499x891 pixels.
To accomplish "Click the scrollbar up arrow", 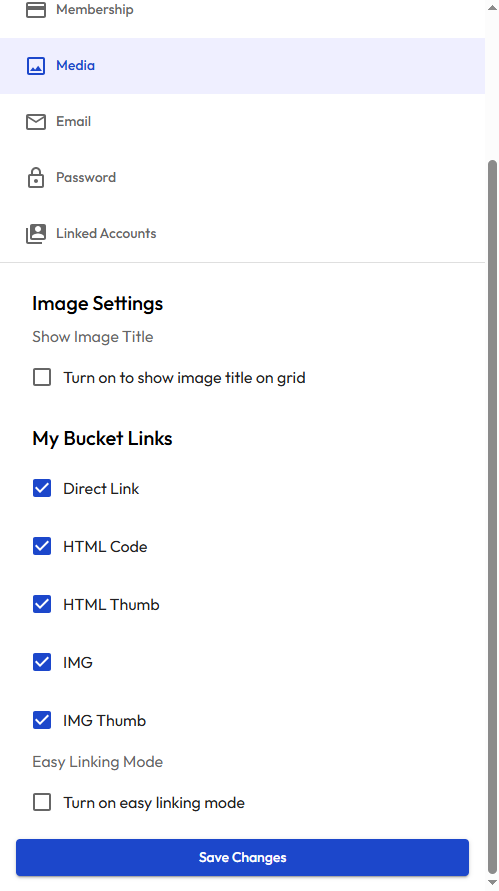I will [492, 7].
